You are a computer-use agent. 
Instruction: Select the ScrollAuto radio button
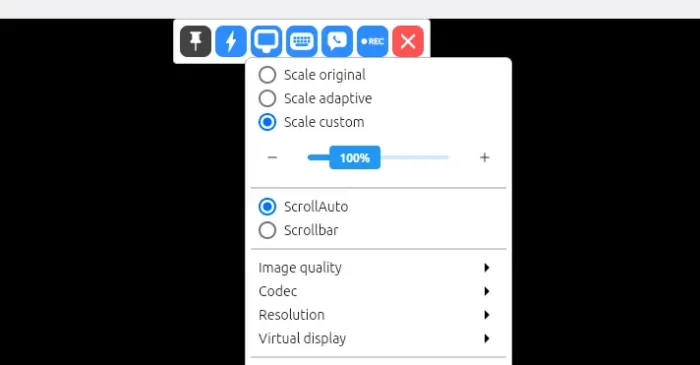point(267,207)
